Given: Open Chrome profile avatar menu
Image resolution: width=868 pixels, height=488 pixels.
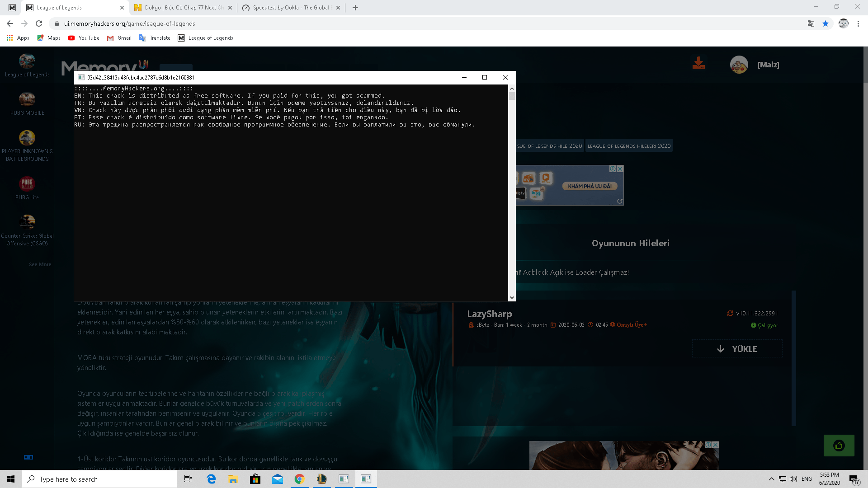Looking at the screenshot, I should [844, 23].
